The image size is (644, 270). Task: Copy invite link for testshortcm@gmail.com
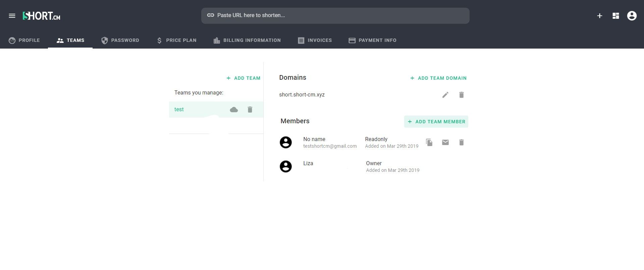(429, 142)
